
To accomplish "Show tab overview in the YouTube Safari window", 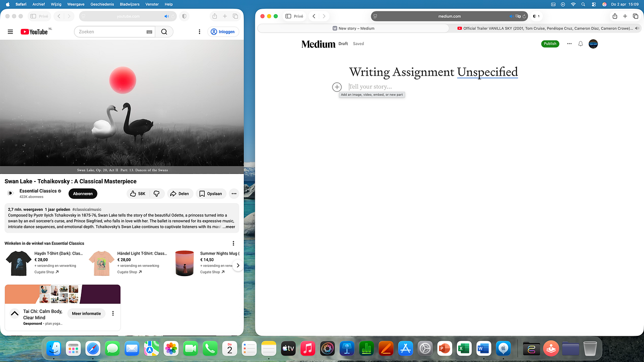I will (x=236, y=16).
